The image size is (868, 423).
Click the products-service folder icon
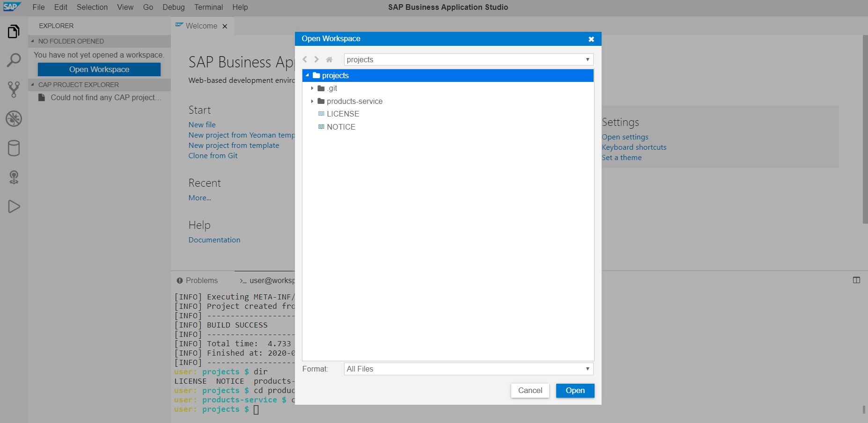pyautogui.click(x=321, y=101)
